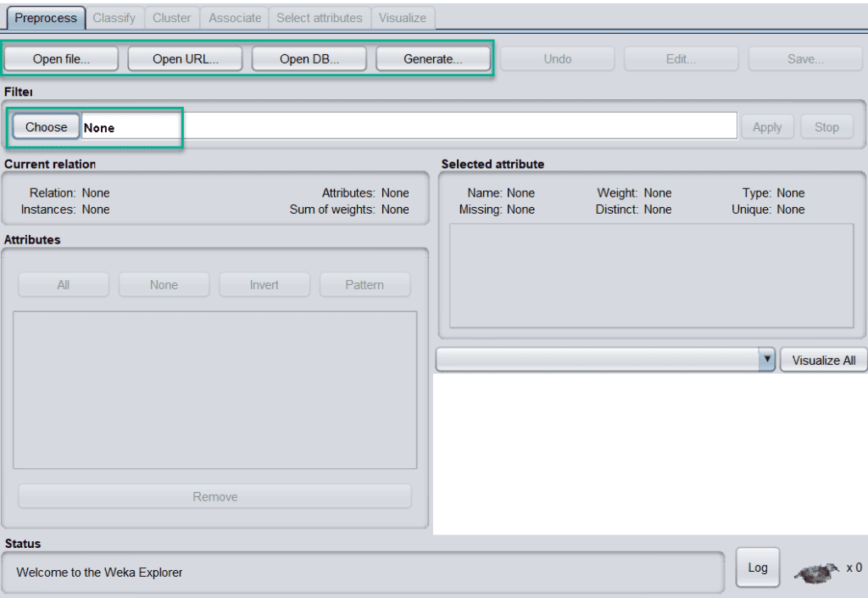Click the Visualize All button

point(823,360)
